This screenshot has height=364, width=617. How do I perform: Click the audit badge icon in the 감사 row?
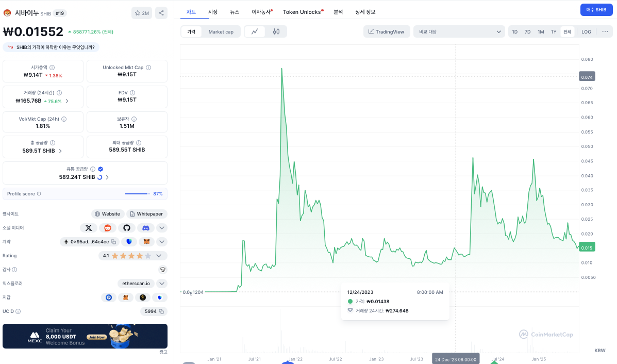162,270
